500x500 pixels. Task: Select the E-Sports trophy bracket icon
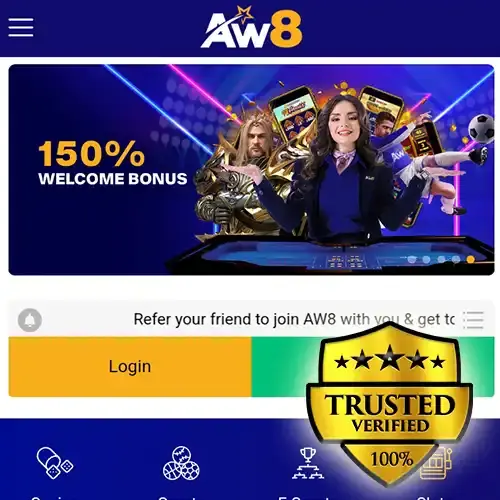tap(308, 463)
